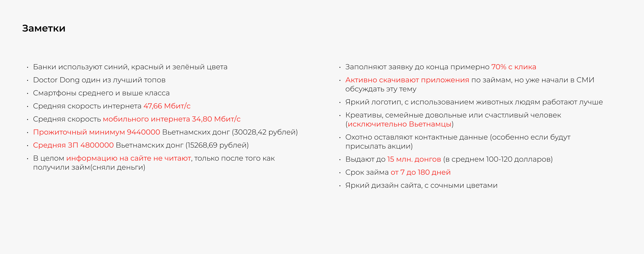Click the "(15268,69 рублей)" text
The height and width of the screenshot is (254, 644).
[x=217, y=145]
